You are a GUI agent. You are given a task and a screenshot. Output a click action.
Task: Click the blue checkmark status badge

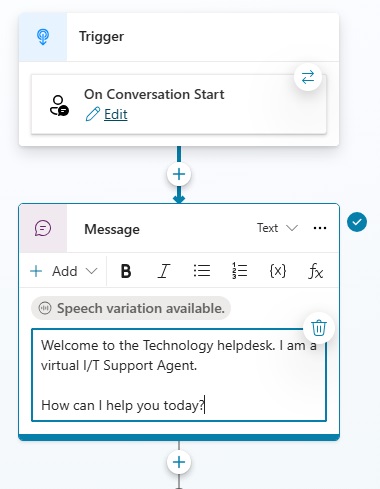pos(357,222)
